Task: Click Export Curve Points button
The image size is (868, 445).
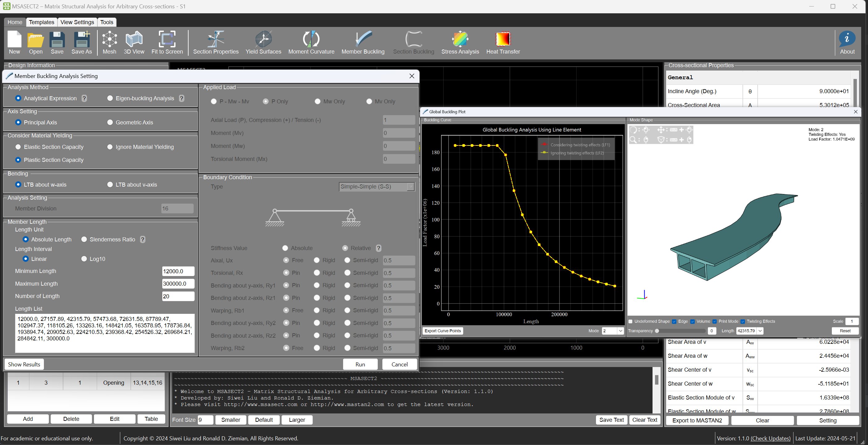Action: (442, 331)
